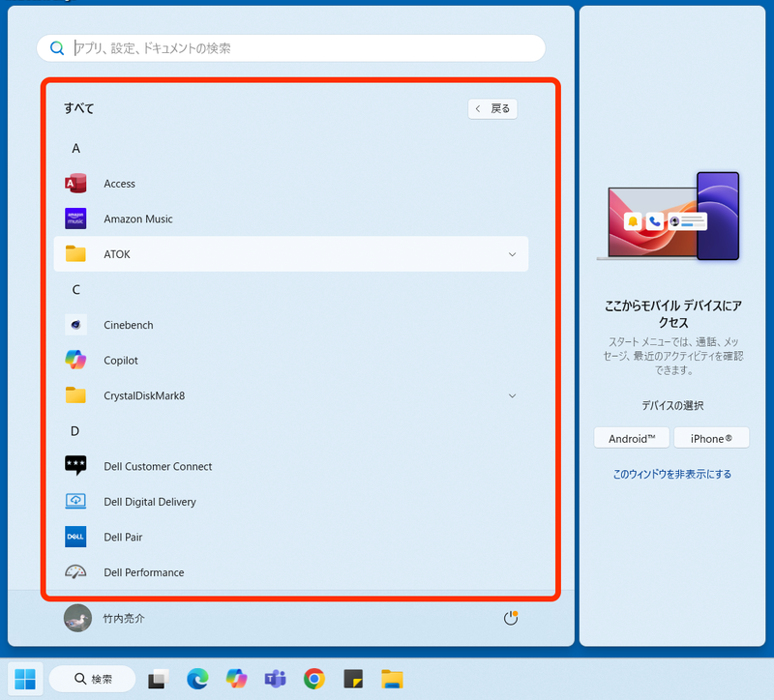Click Dell Customer Connect label text
774x700 pixels.
coord(158,466)
